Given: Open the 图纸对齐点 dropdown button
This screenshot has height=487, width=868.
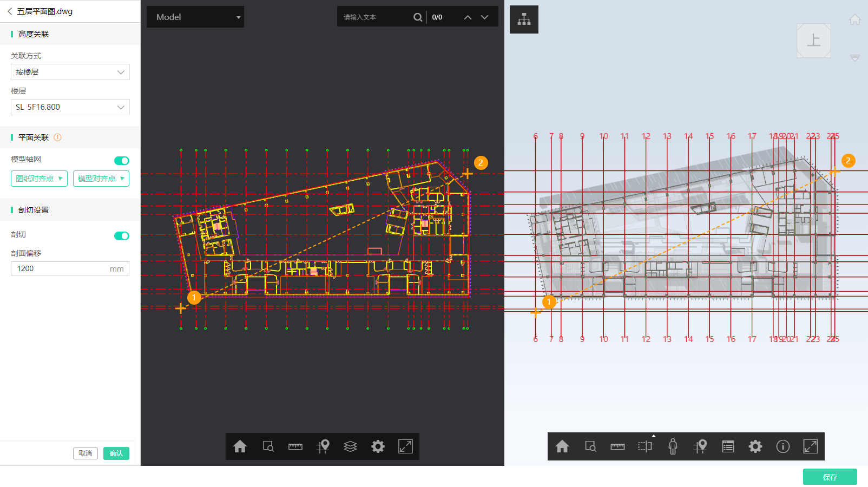Looking at the screenshot, I should pyautogui.click(x=39, y=179).
